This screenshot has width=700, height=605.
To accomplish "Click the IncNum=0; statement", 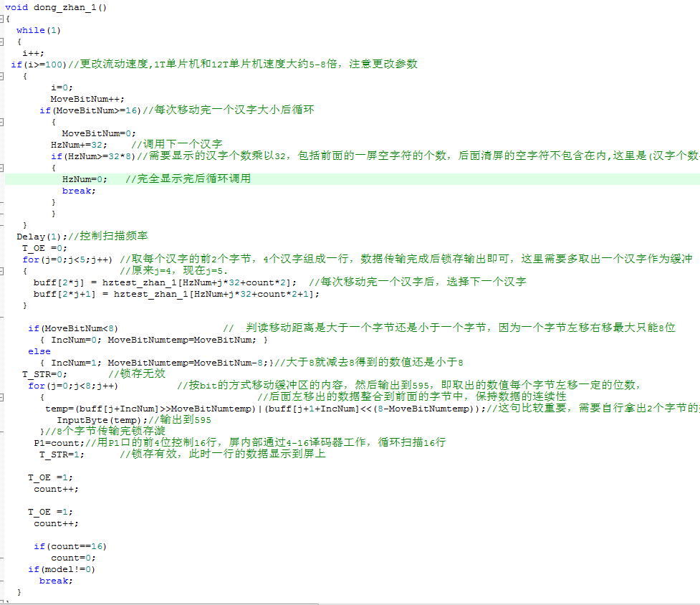I will click(77, 340).
